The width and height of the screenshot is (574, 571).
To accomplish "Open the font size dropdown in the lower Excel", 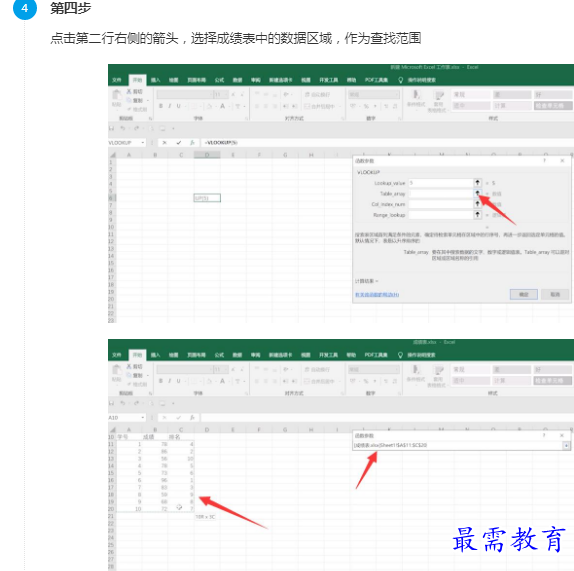I will point(227,369).
